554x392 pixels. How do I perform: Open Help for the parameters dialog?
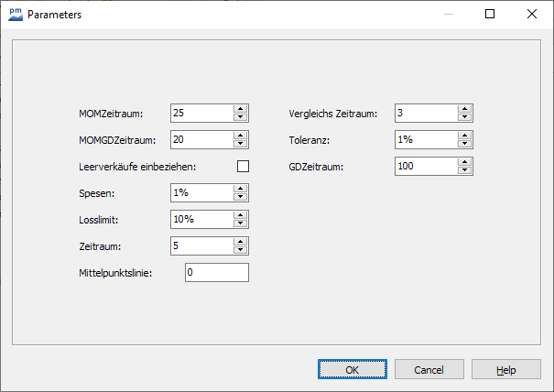(506, 370)
